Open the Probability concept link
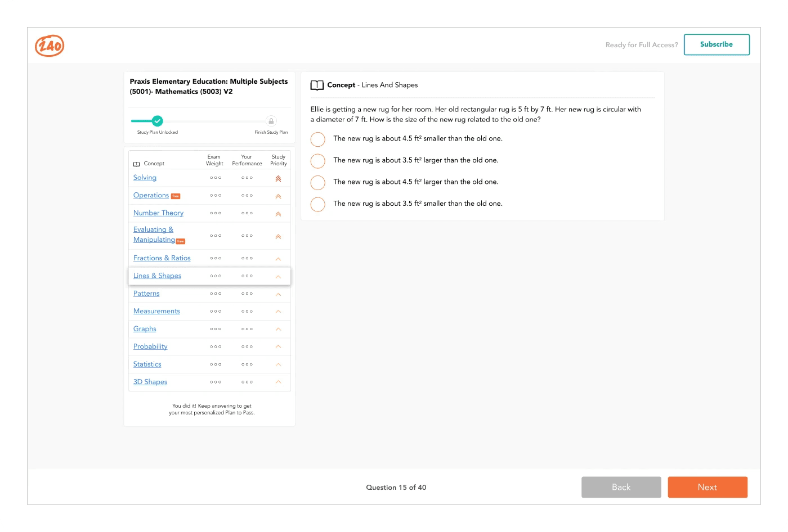The height and width of the screenshot is (532, 788). pyautogui.click(x=150, y=346)
